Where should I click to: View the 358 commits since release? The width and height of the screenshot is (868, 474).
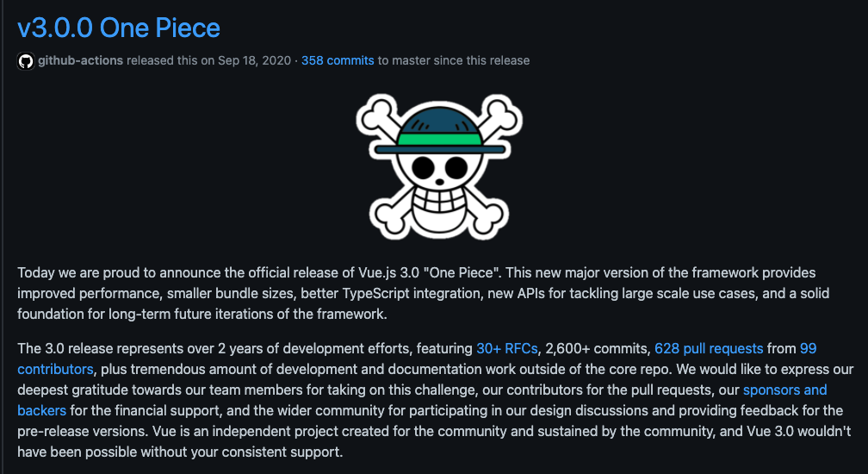338,60
